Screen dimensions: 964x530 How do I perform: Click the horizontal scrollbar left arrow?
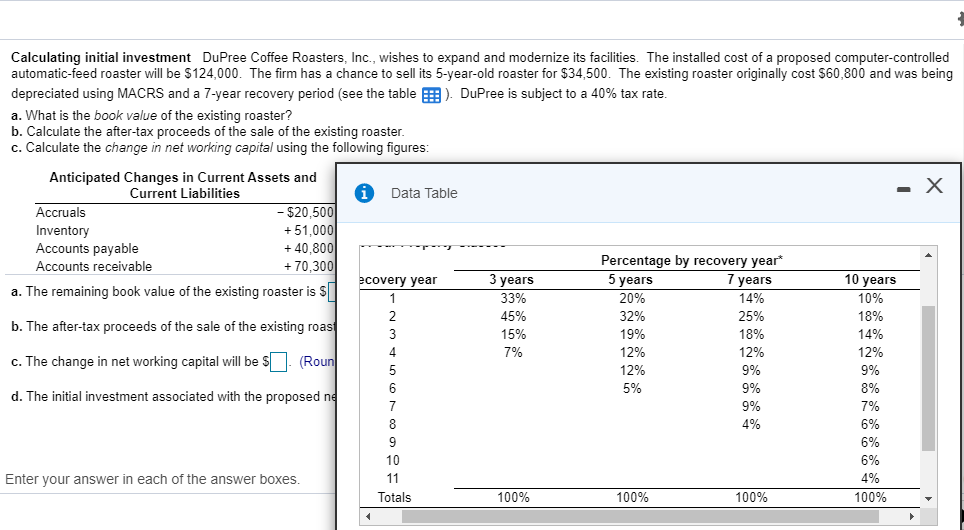click(368, 516)
